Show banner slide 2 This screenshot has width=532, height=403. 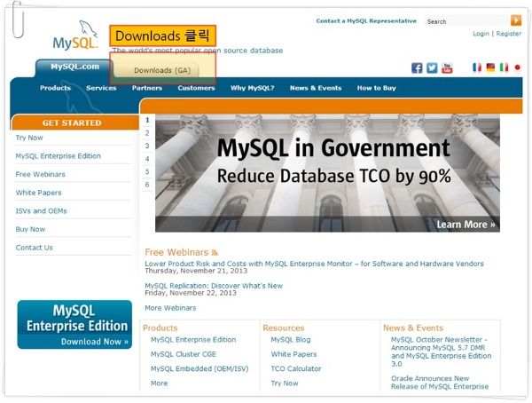147,133
